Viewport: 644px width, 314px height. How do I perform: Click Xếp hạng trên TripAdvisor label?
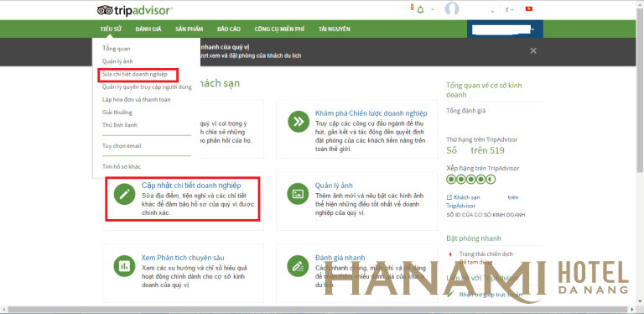(x=483, y=169)
